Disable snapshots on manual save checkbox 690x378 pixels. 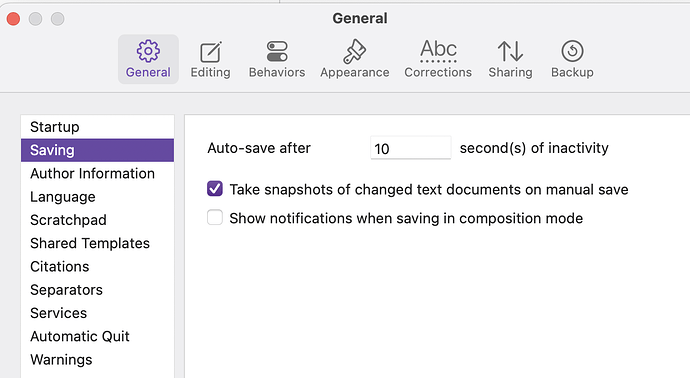pos(215,189)
